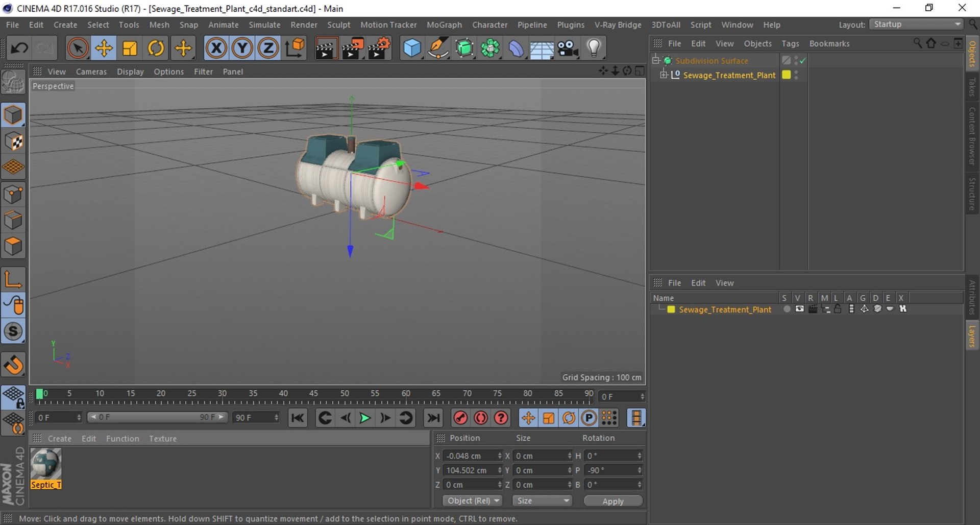This screenshot has height=525, width=980.
Task: Toggle Subdivision Surface enable checkmark
Action: pos(803,61)
